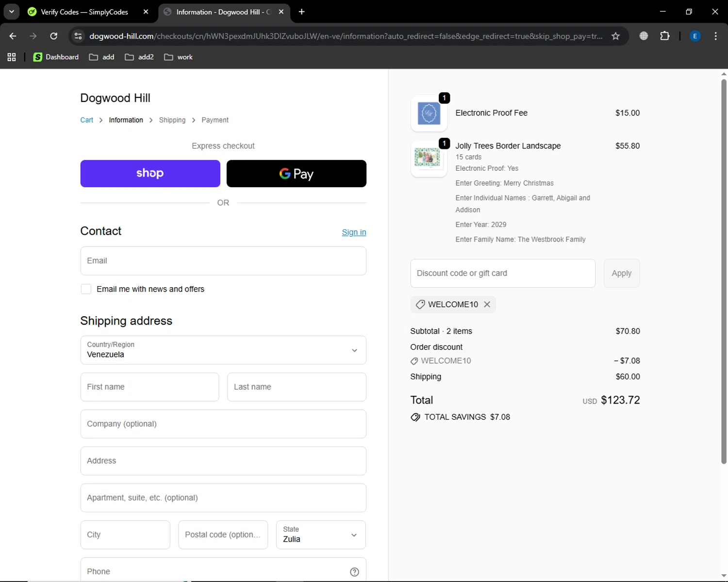Focus the First name field
This screenshot has height=582, width=728.
(x=149, y=387)
